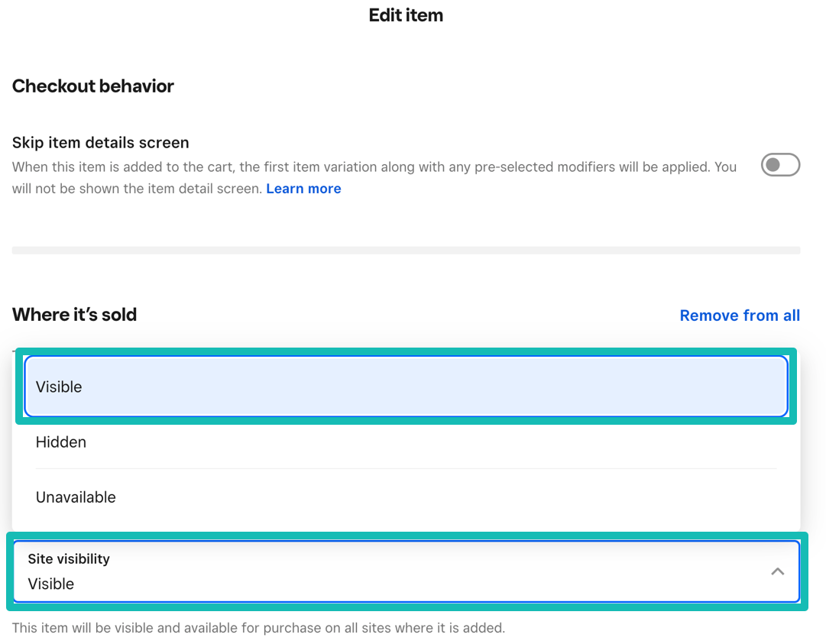This screenshot has width=826, height=644.
Task: Choose the Hidden option from the list
Action: [x=61, y=442]
